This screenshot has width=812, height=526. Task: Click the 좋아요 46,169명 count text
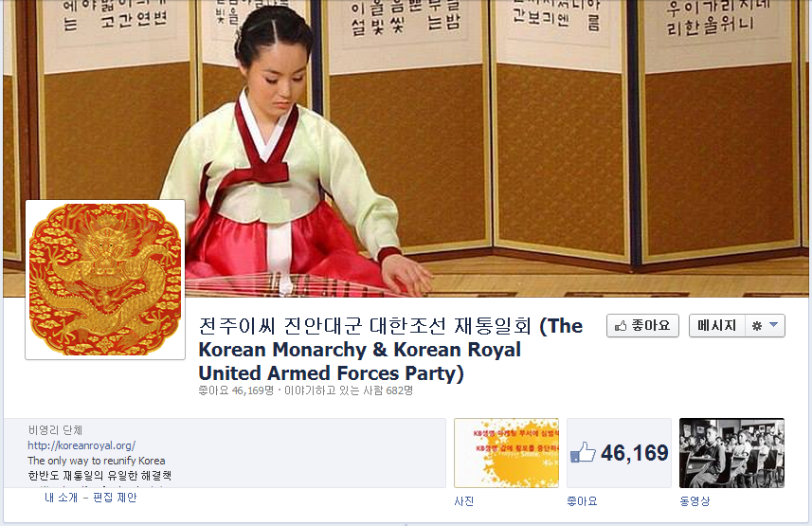[x=236, y=390]
